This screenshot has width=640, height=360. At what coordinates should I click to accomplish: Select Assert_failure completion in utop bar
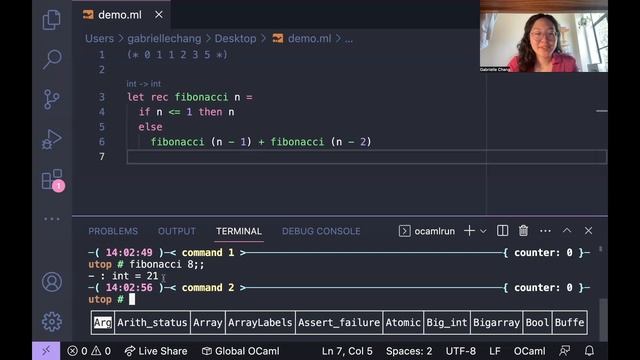[339, 322]
